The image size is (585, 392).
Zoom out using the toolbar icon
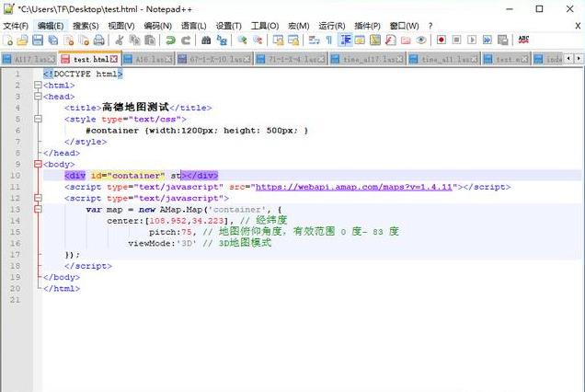coord(258,40)
